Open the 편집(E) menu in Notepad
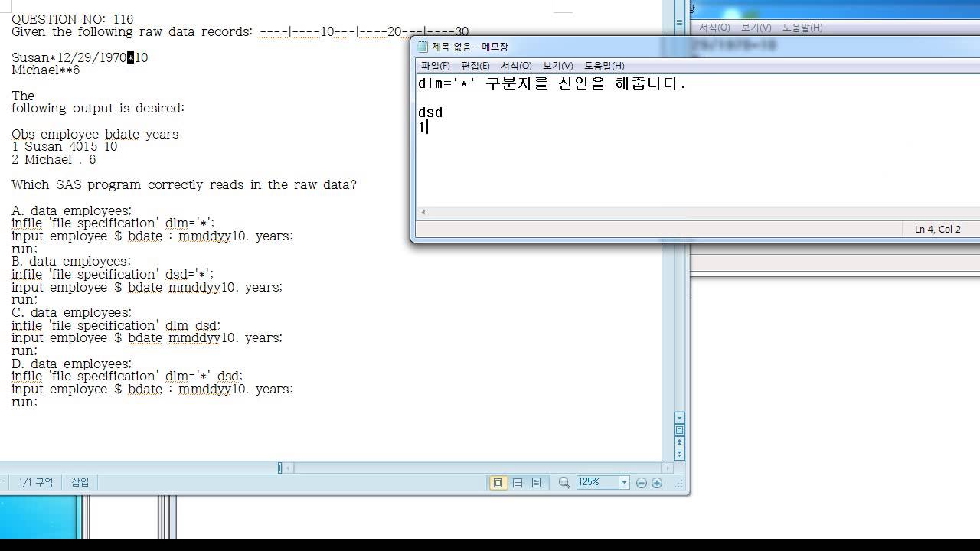This screenshot has width=980, height=551. pyautogui.click(x=475, y=66)
